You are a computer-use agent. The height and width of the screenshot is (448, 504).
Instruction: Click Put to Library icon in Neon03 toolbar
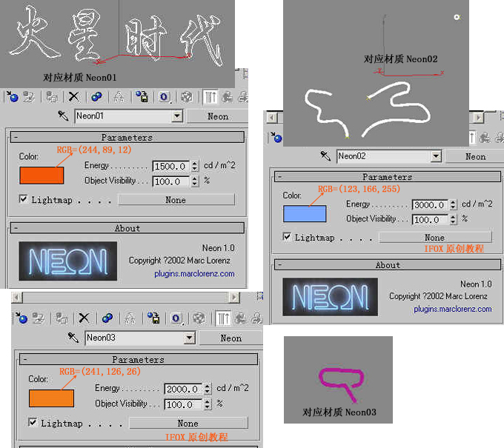click(153, 318)
